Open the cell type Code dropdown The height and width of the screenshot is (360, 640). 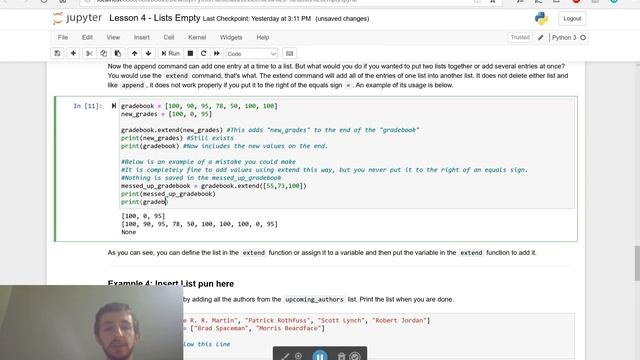click(x=251, y=54)
